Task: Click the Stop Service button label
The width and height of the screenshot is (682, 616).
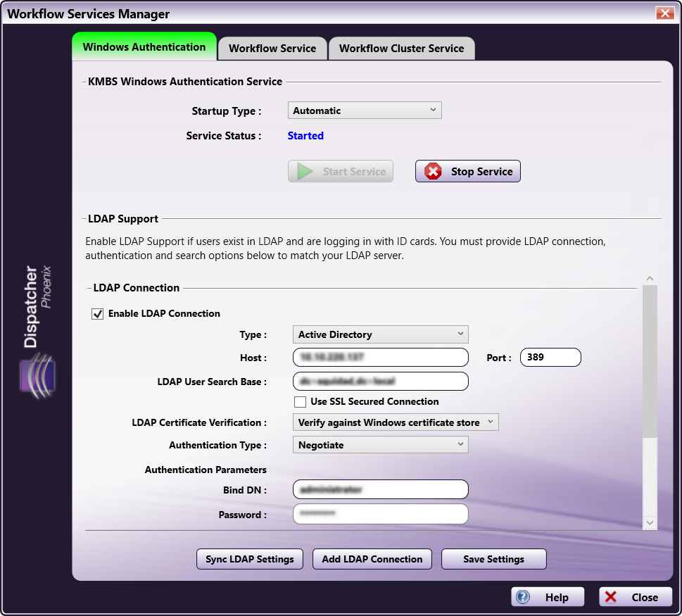Action: tap(481, 171)
